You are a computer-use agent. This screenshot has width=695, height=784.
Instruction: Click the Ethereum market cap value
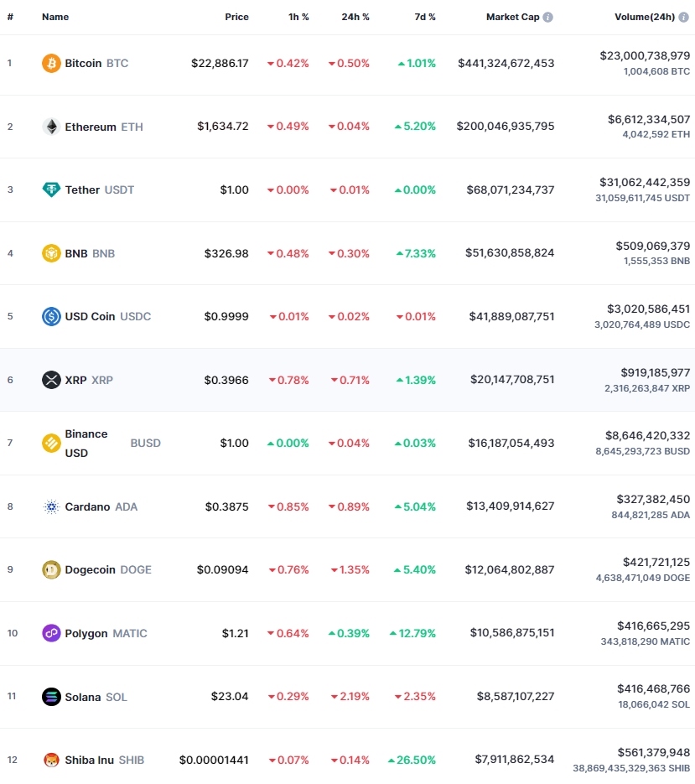506,127
